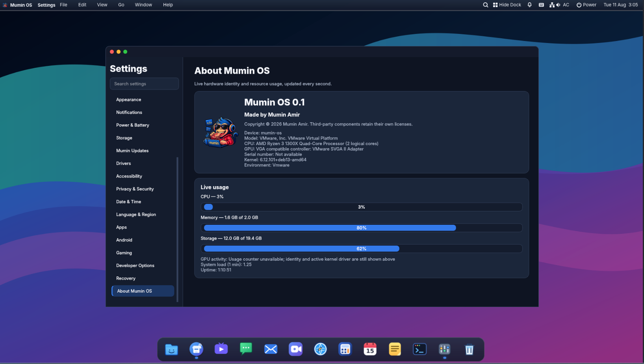Open the purple TV media player icon
Viewport: 644px width, 364px height.
tap(221, 349)
